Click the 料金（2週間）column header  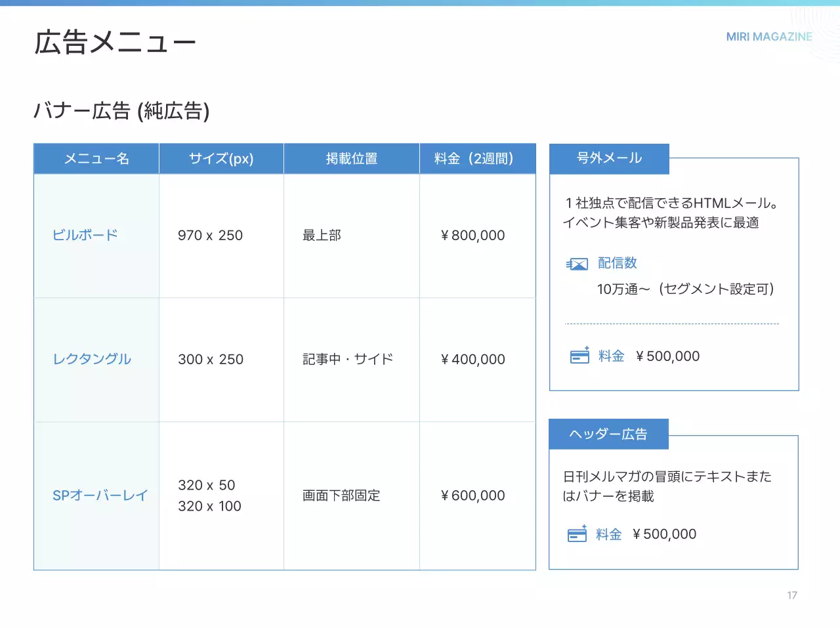point(477,158)
